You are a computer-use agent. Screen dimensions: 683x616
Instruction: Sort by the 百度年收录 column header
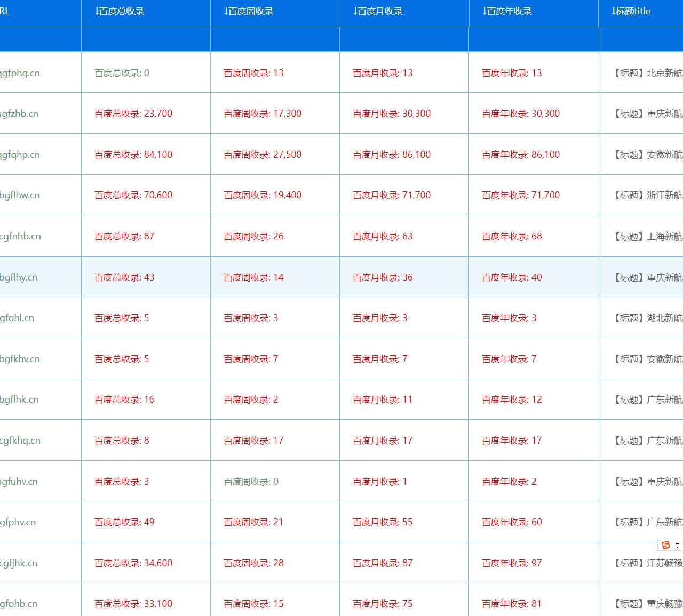point(507,11)
